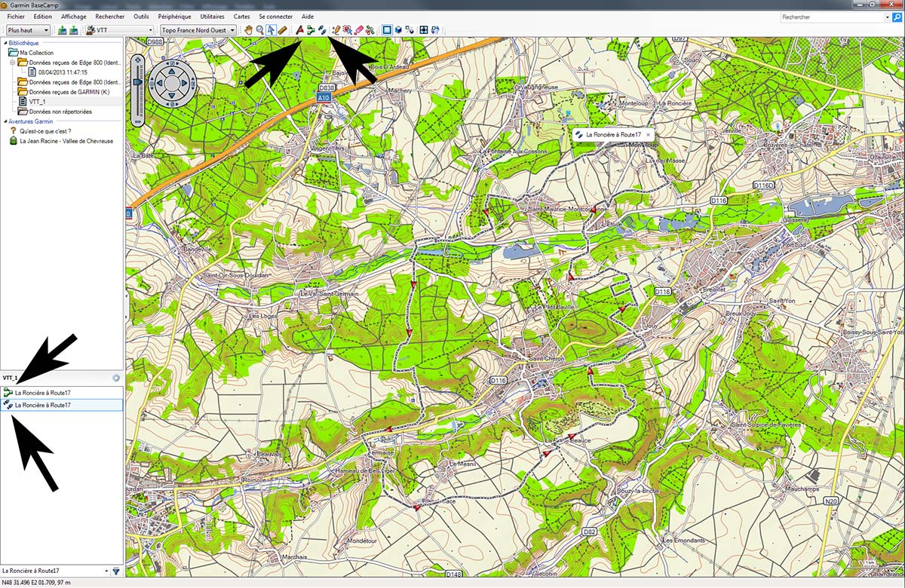Open the VTT activity profile dropdown

click(120, 30)
